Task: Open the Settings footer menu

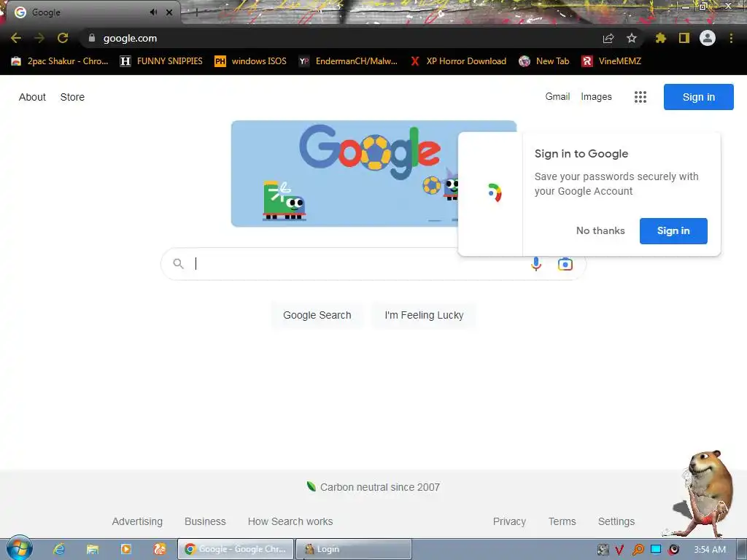Action: tap(616, 521)
